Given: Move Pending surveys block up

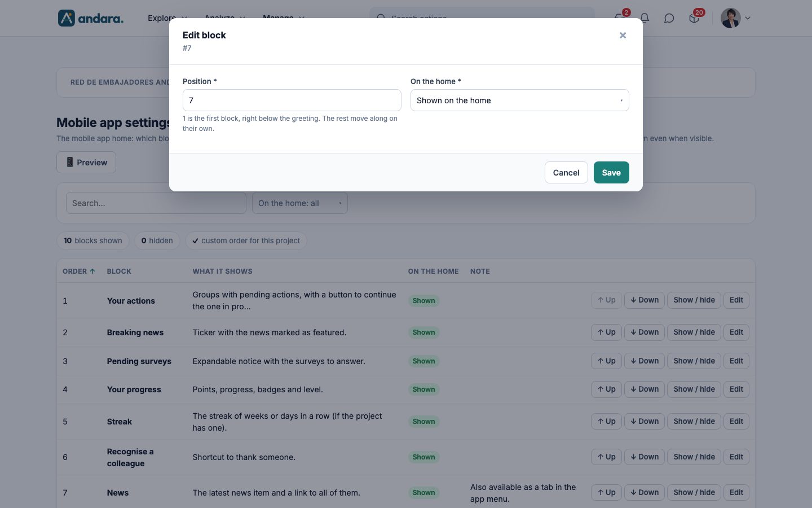Looking at the screenshot, I should tap(606, 361).
